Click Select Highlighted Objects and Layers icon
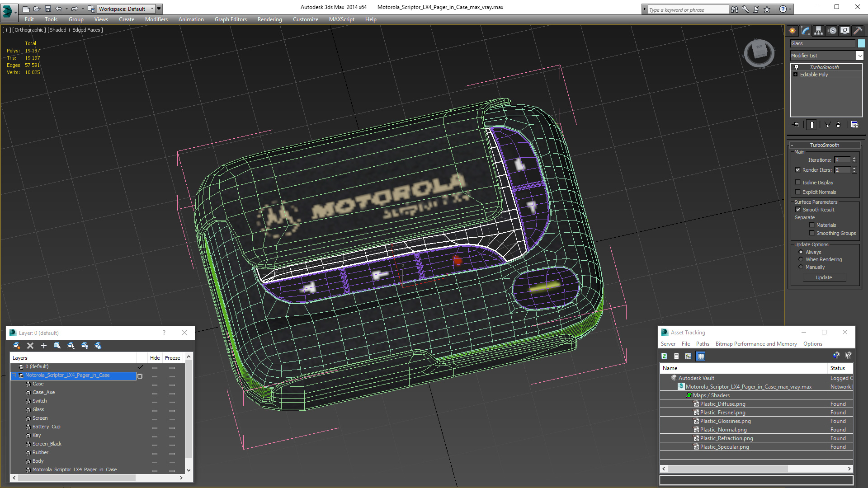This screenshot has width=868, height=488. click(57, 346)
